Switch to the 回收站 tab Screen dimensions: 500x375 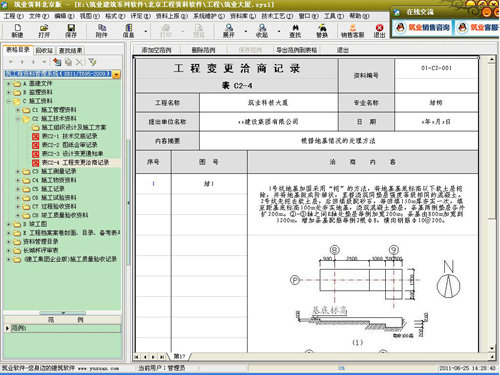pos(44,50)
